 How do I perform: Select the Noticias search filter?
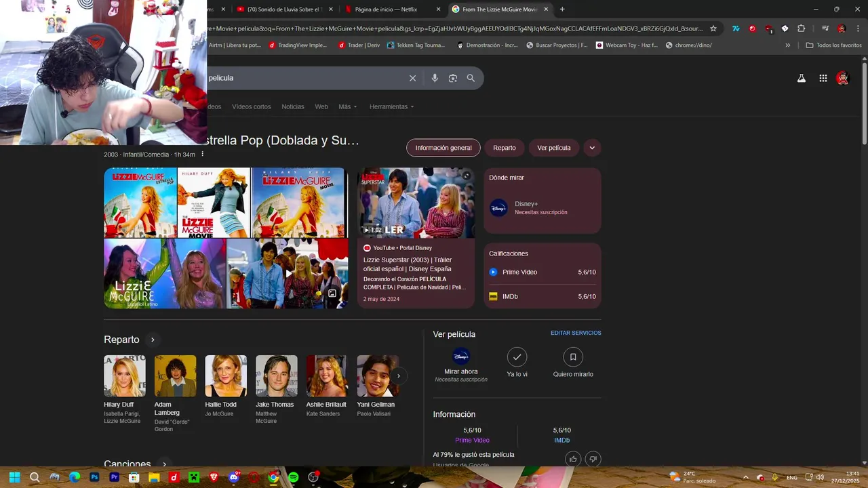[293, 106]
